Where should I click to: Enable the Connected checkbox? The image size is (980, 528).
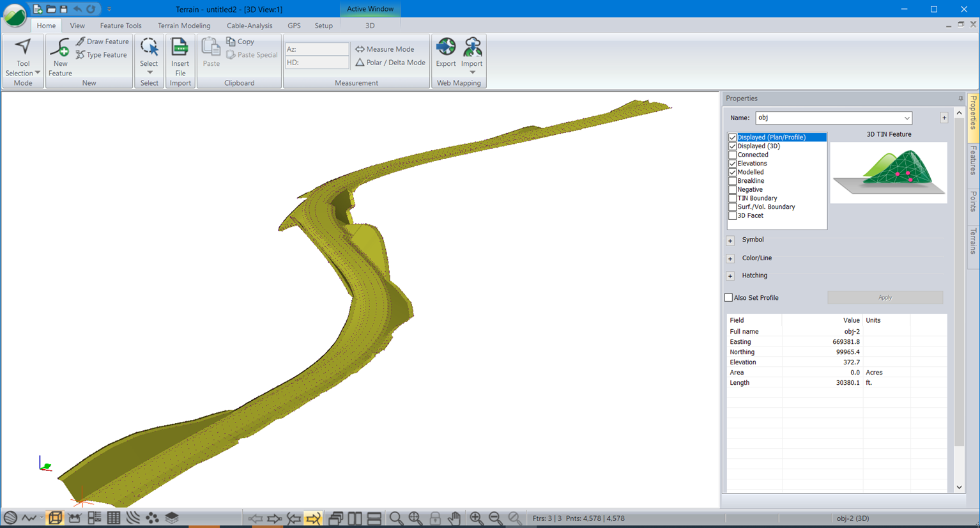733,155
